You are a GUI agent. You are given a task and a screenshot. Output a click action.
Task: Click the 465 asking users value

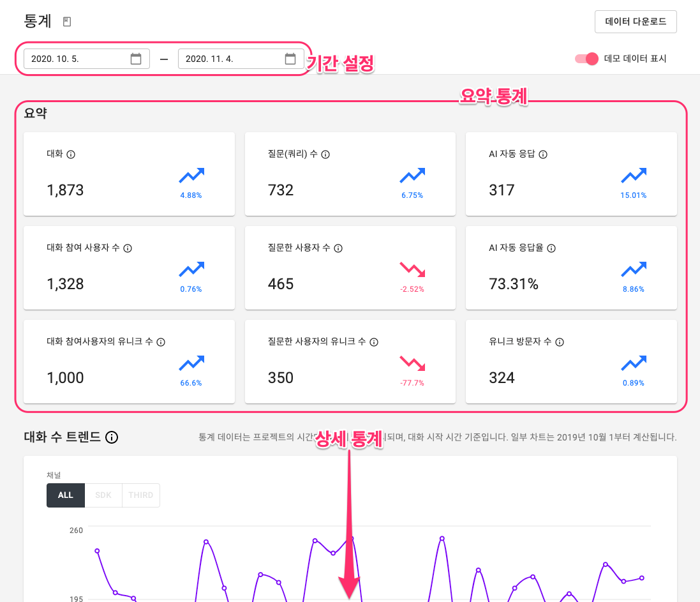[281, 284]
